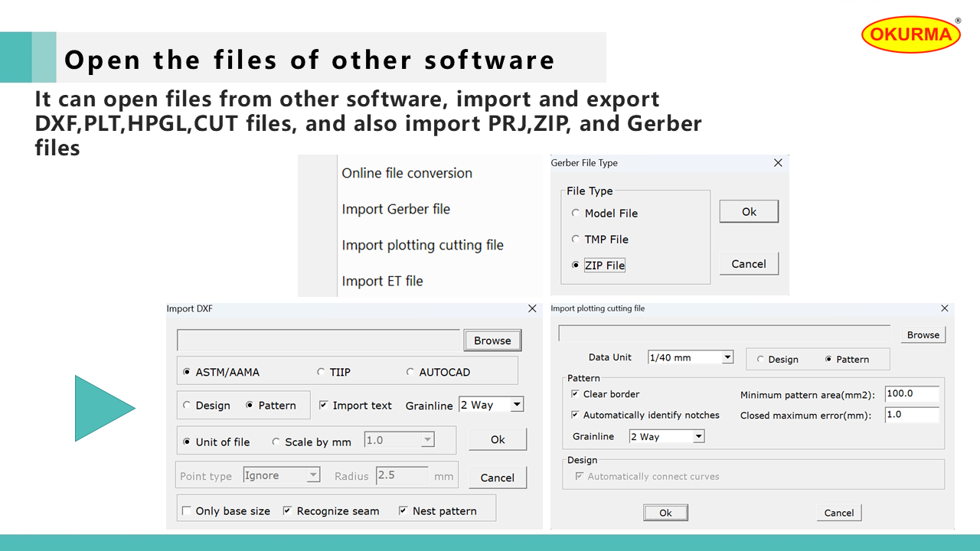
Task: Toggle the Recognize seam checkbox
Action: (287, 511)
